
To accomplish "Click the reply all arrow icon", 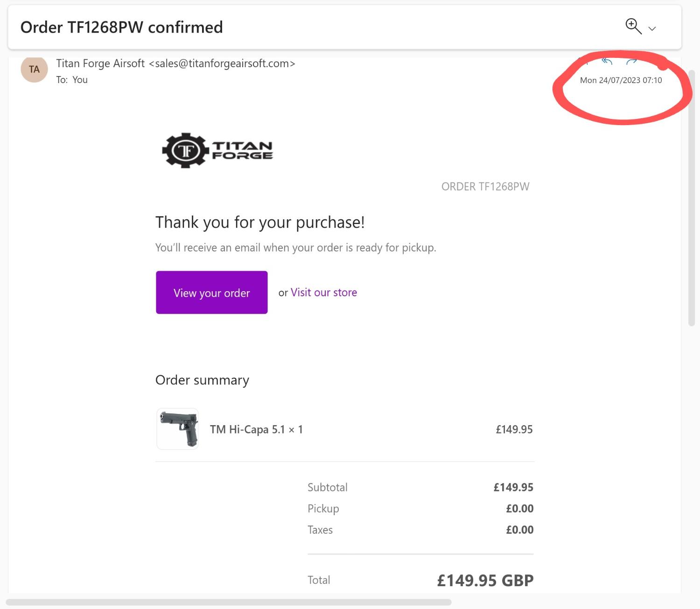I will (x=607, y=61).
